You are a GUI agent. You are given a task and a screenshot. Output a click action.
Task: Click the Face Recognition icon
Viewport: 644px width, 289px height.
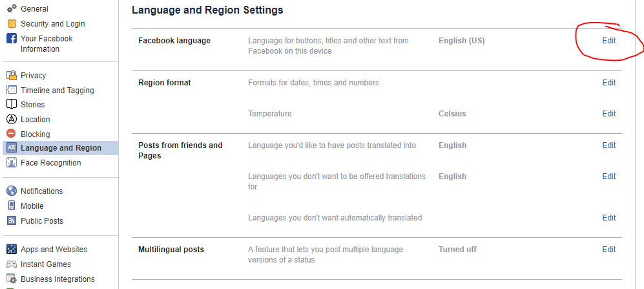[x=11, y=163]
